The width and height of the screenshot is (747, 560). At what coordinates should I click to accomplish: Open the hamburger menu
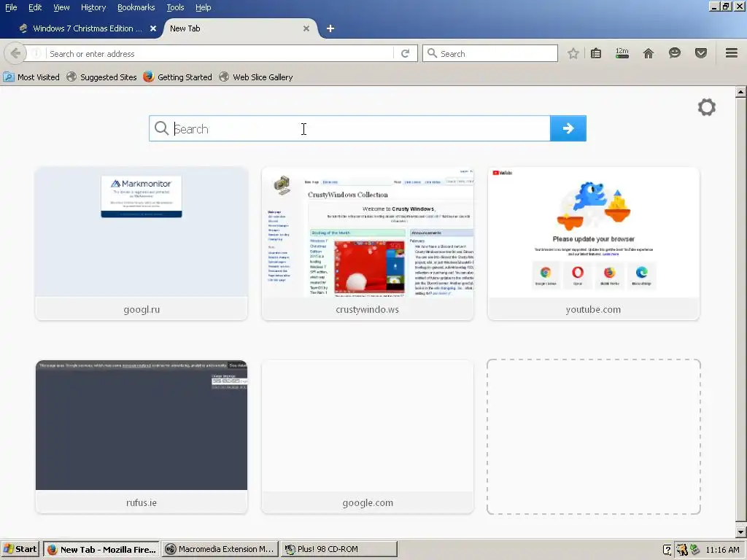[x=732, y=52]
